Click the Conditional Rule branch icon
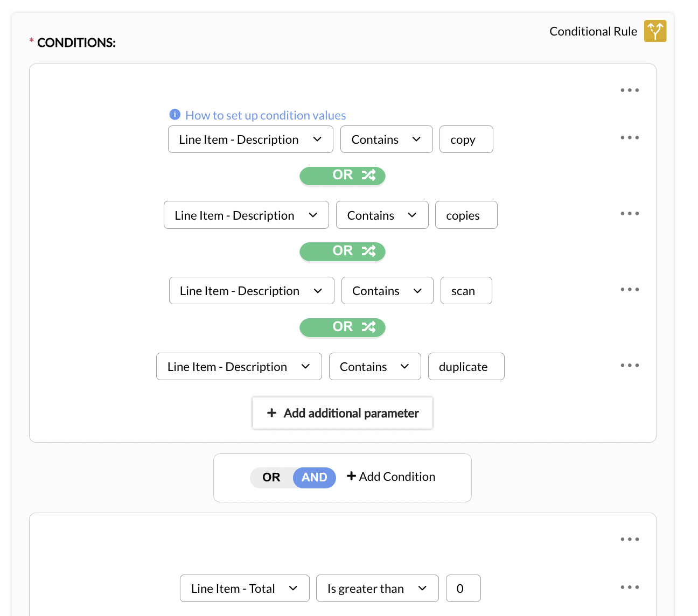 click(x=655, y=31)
